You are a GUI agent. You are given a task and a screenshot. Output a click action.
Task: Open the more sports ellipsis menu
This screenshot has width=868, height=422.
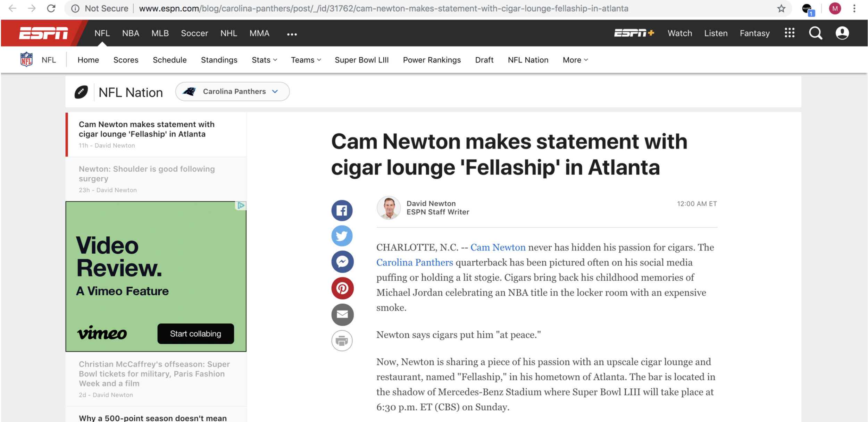pos(292,34)
